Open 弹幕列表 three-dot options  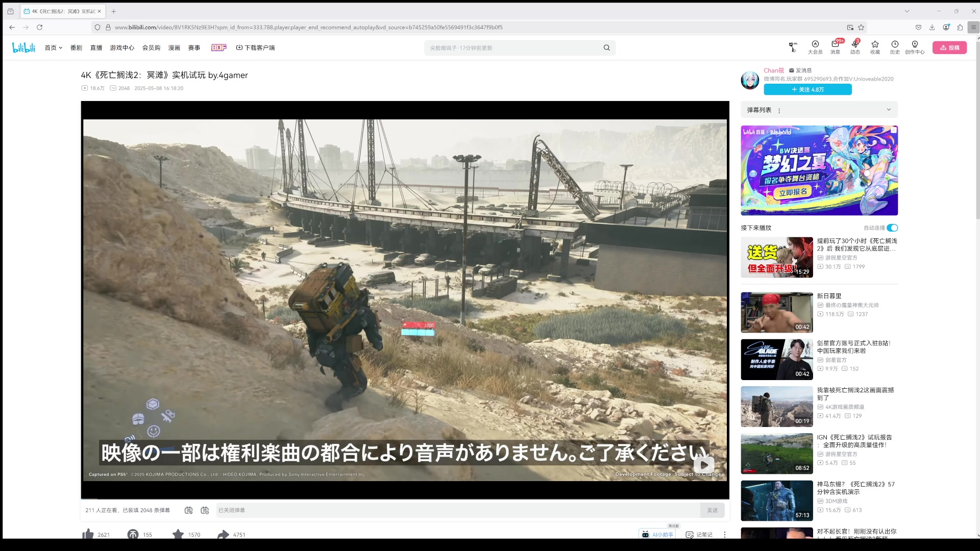tap(779, 110)
